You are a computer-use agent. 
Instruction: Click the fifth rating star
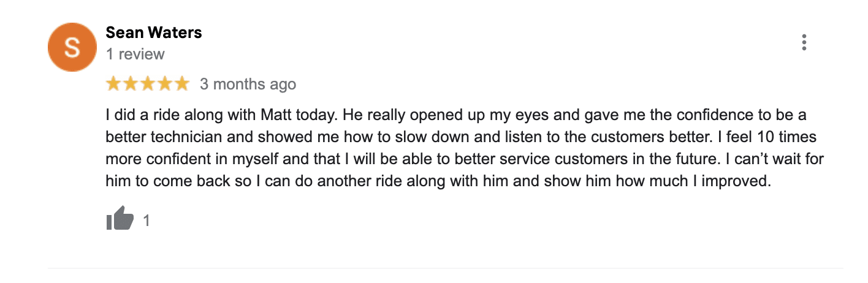tap(182, 85)
